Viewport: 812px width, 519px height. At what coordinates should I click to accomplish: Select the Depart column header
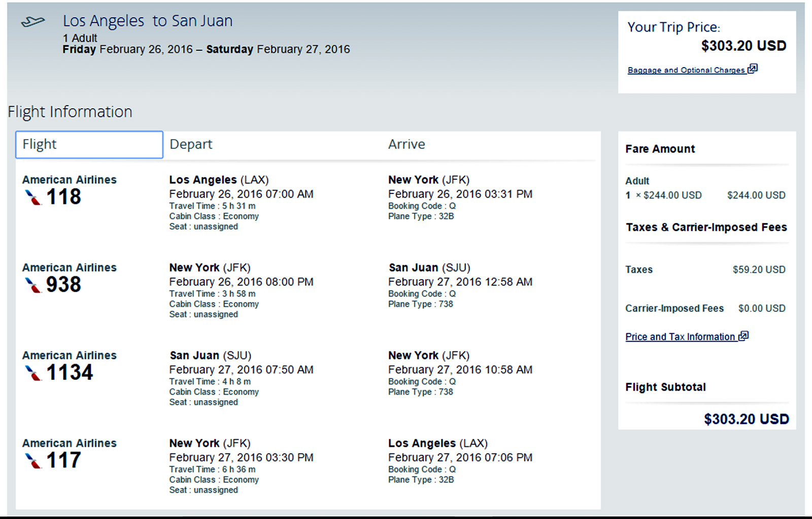click(191, 144)
